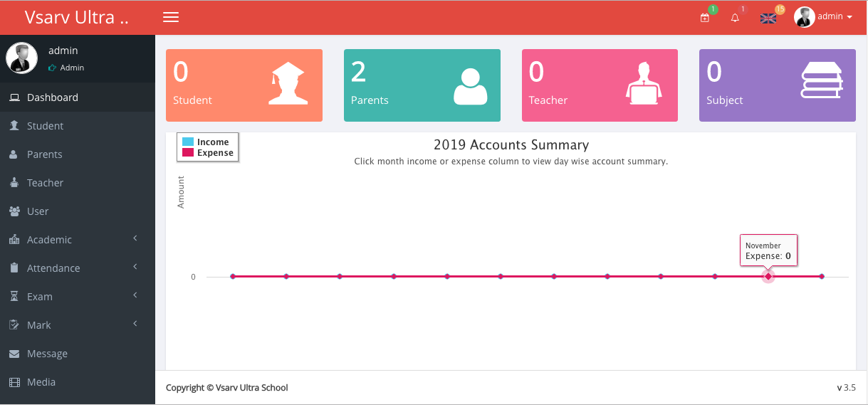Toggle the hamburger sidebar menu
This screenshot has width=868, height=407.
click(171, 17)
